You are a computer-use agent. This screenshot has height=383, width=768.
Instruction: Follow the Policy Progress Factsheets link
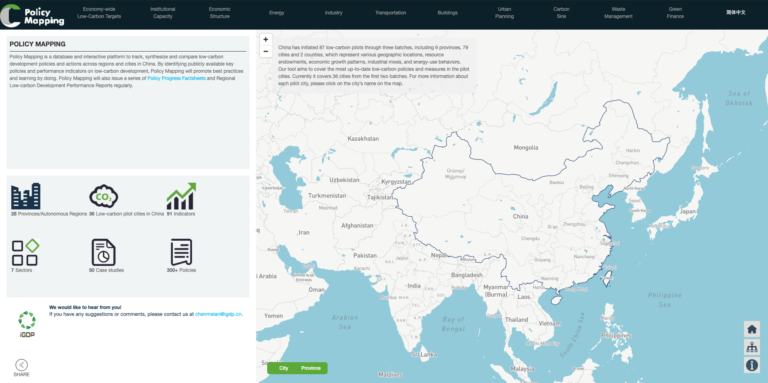click(x=176, y=78)
